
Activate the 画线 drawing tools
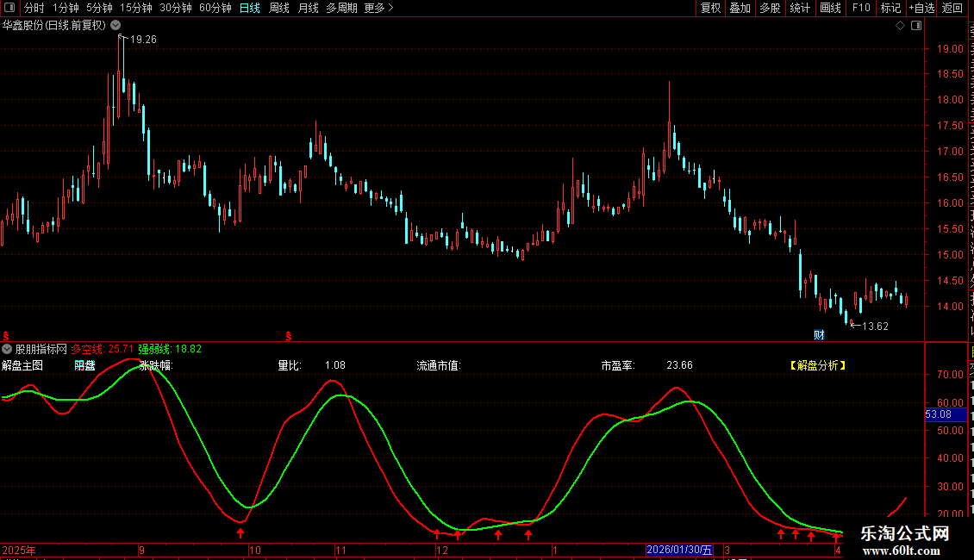(831, 8)
